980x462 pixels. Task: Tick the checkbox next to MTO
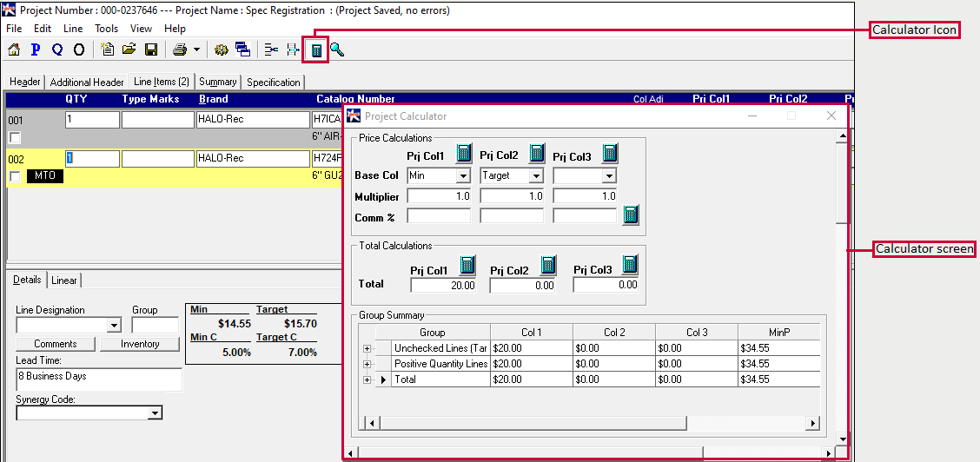point(15,177)
